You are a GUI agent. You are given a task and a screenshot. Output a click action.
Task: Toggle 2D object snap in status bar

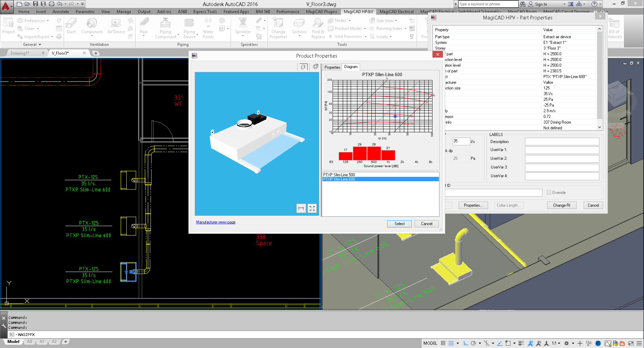pyautogui.click(x=508, y=343)
